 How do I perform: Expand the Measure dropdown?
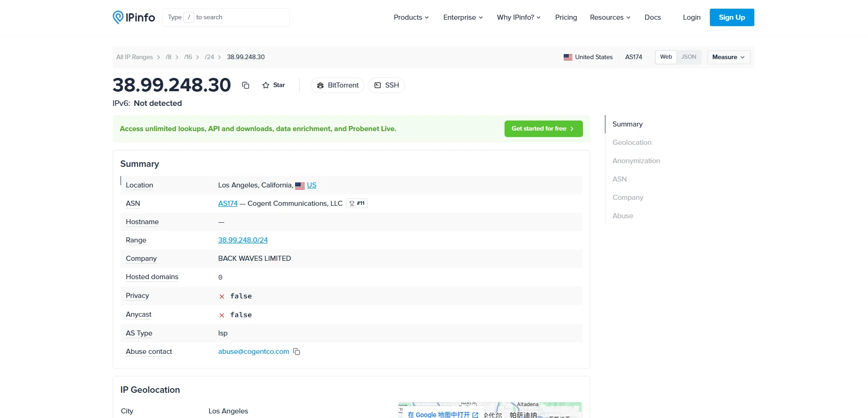(x=728, y=57)
